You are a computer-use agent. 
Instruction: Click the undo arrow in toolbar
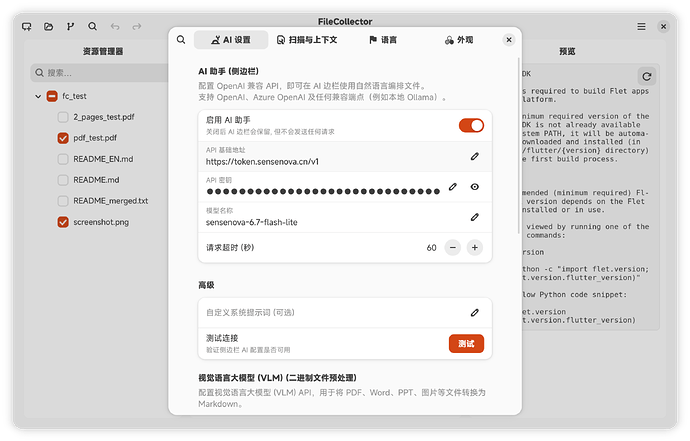point(115,26)
